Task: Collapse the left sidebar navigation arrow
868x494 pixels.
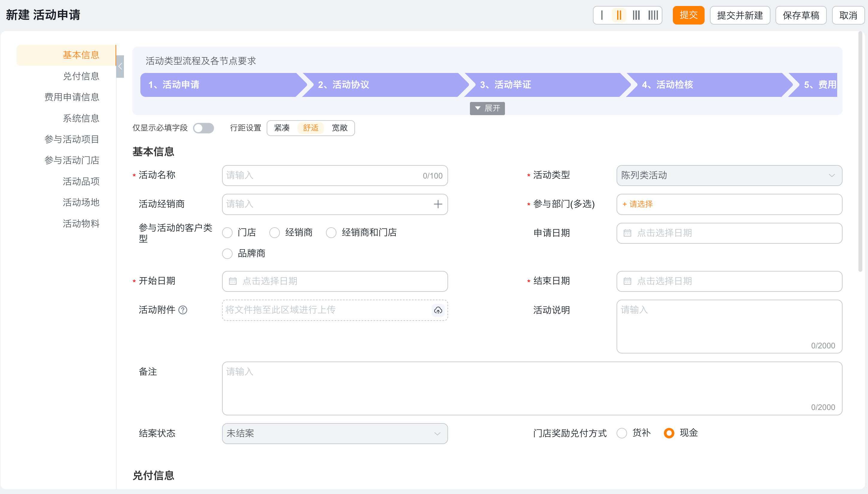Action: pos(120,66)
